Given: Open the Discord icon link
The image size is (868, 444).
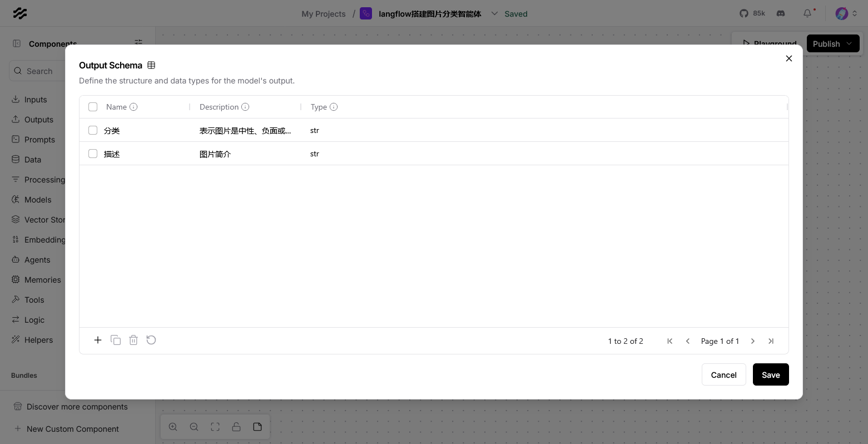Looking at the screenshot, I should pyautogui.click(x=781, y=13).
